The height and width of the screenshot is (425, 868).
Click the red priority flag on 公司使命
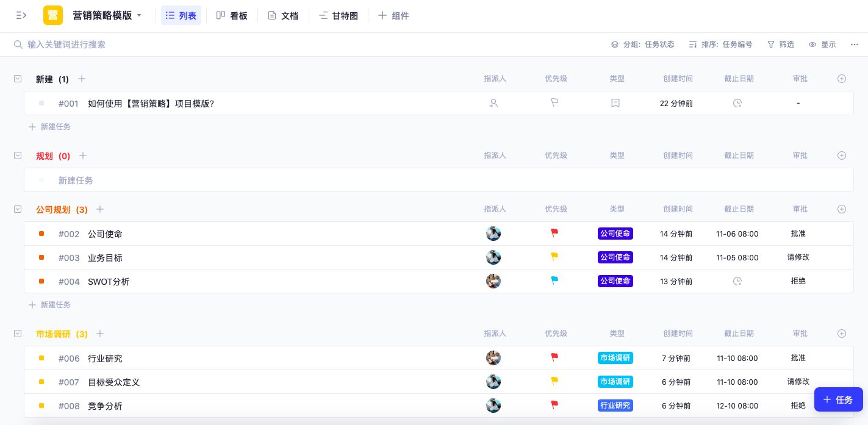tap(554, 234)
